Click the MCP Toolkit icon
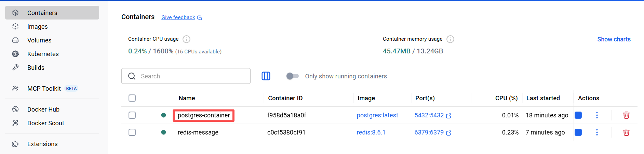Screen dimensions: 644x154 [x=15, y=88]
